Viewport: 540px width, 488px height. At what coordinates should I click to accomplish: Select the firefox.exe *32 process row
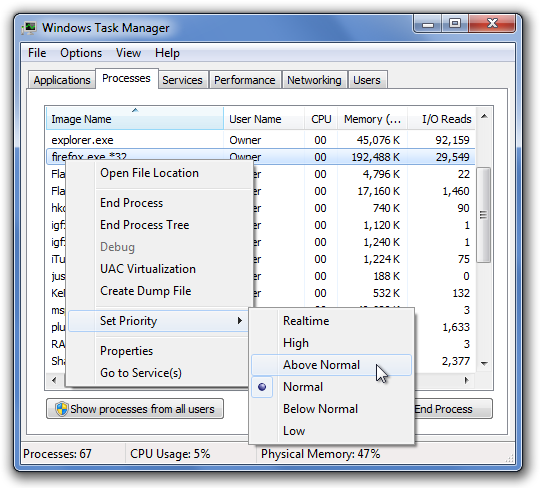click(x=260, y=157)
